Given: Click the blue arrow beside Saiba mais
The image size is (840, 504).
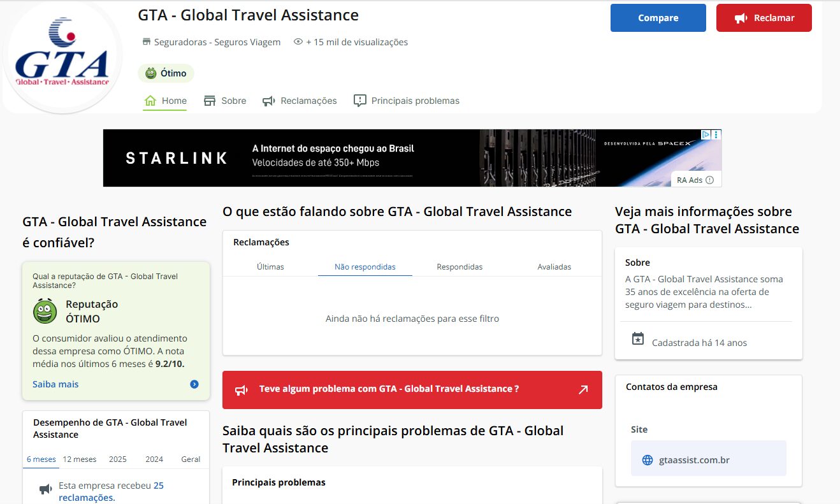Looking at the screenshot, I should pos(194,384).
